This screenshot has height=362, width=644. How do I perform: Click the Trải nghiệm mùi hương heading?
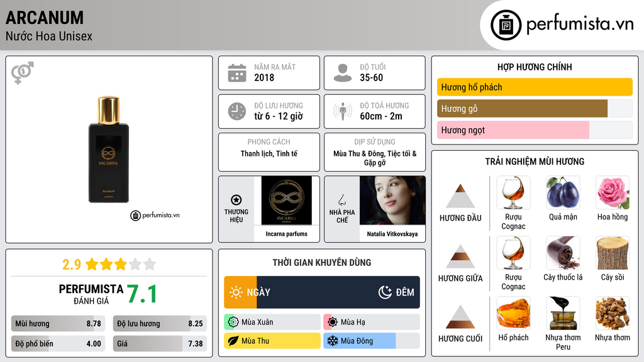tap(535, 162)
